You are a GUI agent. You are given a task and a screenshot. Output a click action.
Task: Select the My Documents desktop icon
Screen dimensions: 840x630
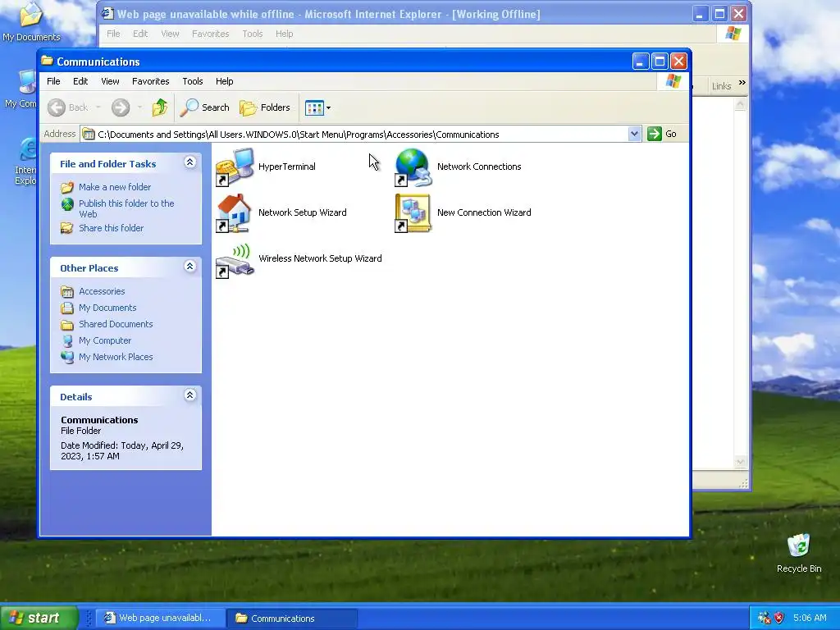pyautogui.click(x=31, y=22)
